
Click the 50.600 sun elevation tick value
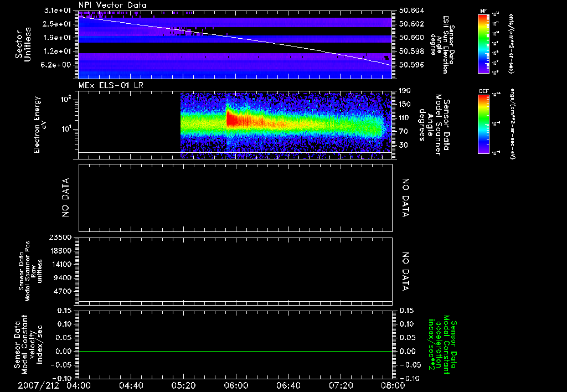click(x=411, y=38)
